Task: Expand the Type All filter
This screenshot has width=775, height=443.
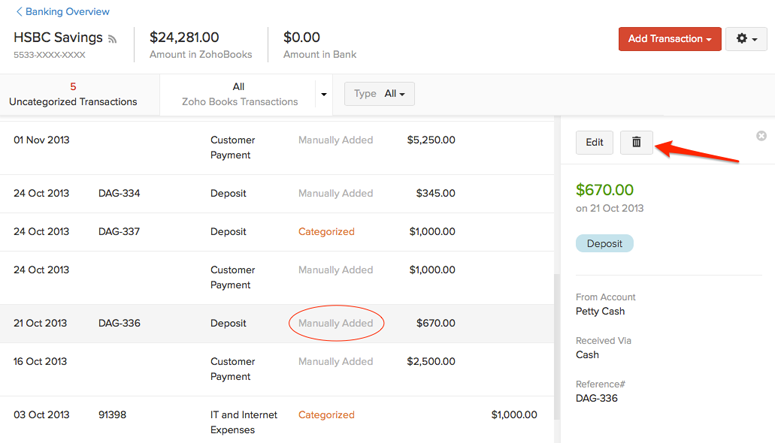Action: [380, 94]
